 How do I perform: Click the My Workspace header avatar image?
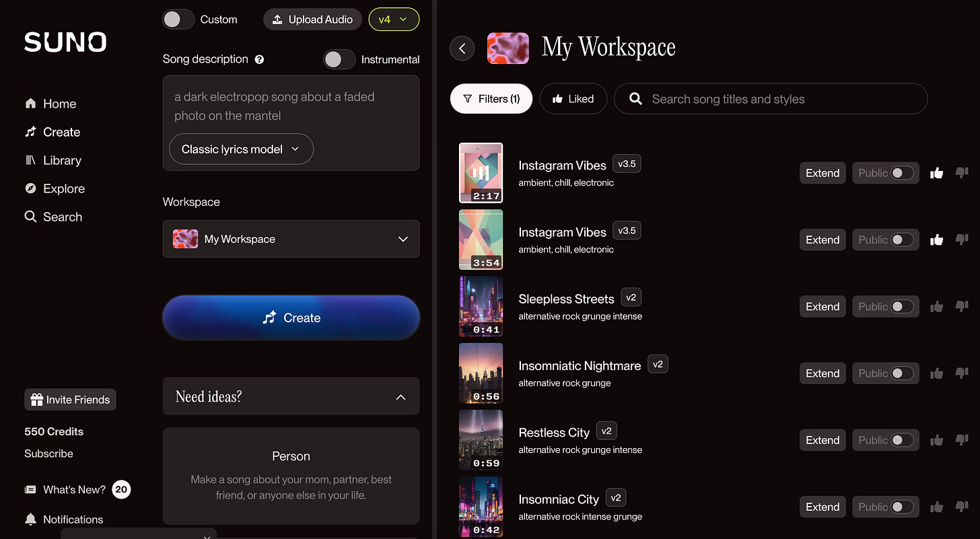[508, 47]
